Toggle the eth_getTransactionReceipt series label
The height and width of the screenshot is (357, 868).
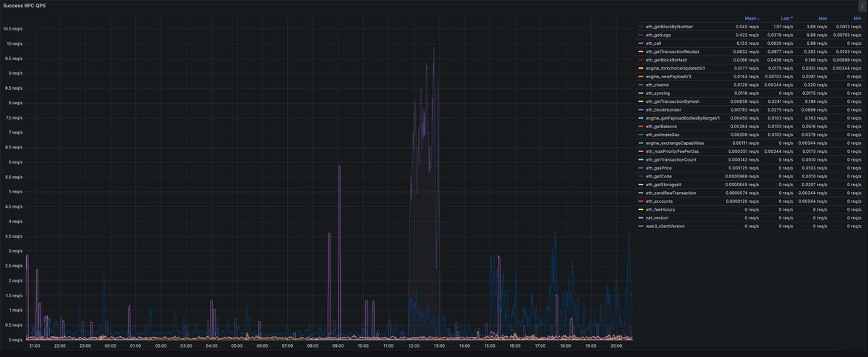tap(673, 51)
